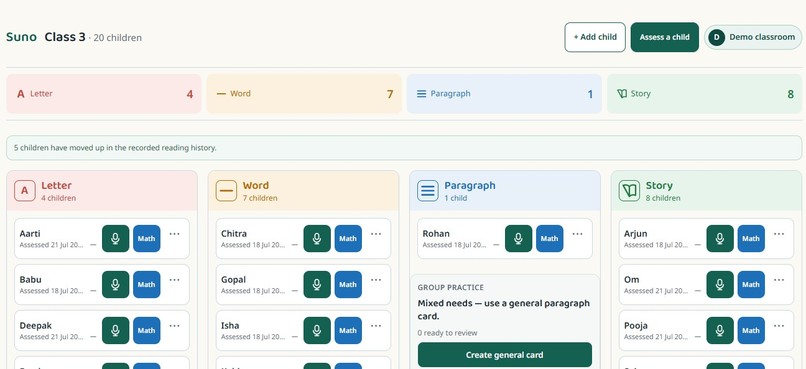This screenshot has width=806, height=369.
Task: Start voice assessment for Deepak
Action: pos(116,330)
